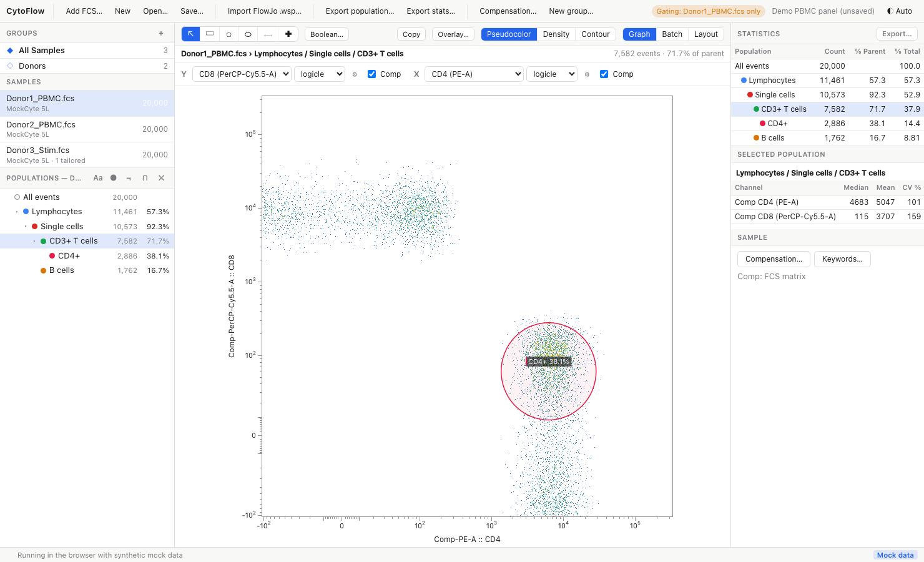The image size is (924, 562).
Task: Collapse the Lymphocytes tree node
Action: click(17, 212)
